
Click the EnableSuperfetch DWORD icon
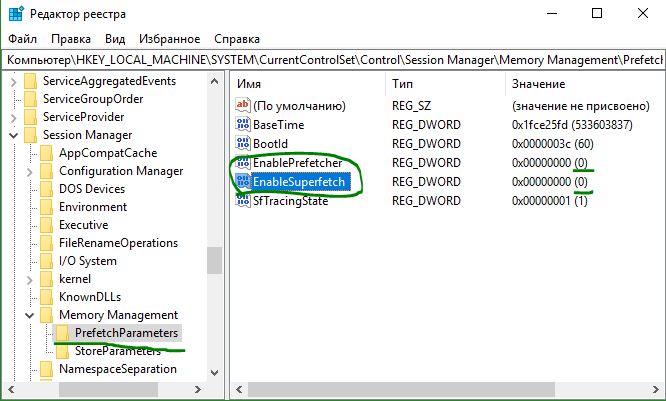click(x=242, y=181)
